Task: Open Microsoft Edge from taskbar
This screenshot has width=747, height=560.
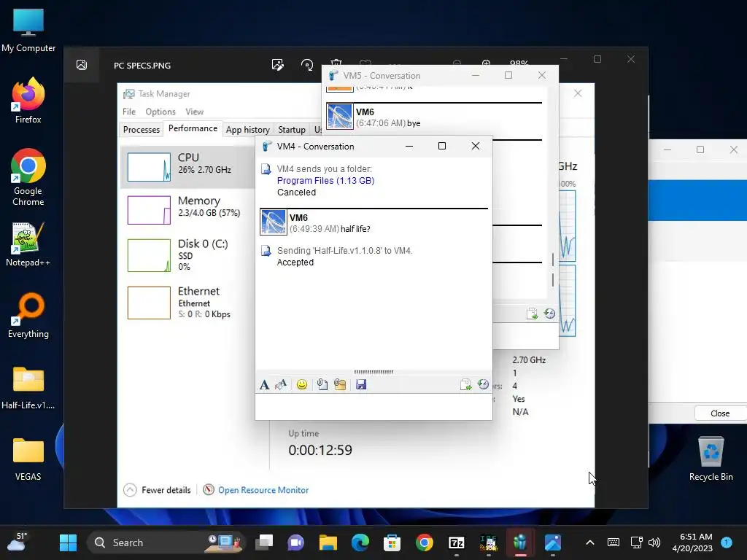Action: coord(360,542)
